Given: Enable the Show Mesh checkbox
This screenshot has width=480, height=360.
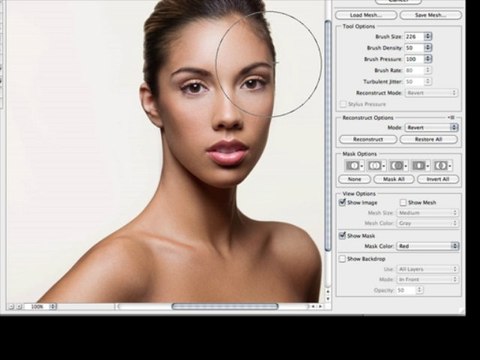Looking at the screenshot, I should click(x=403, y=202).
